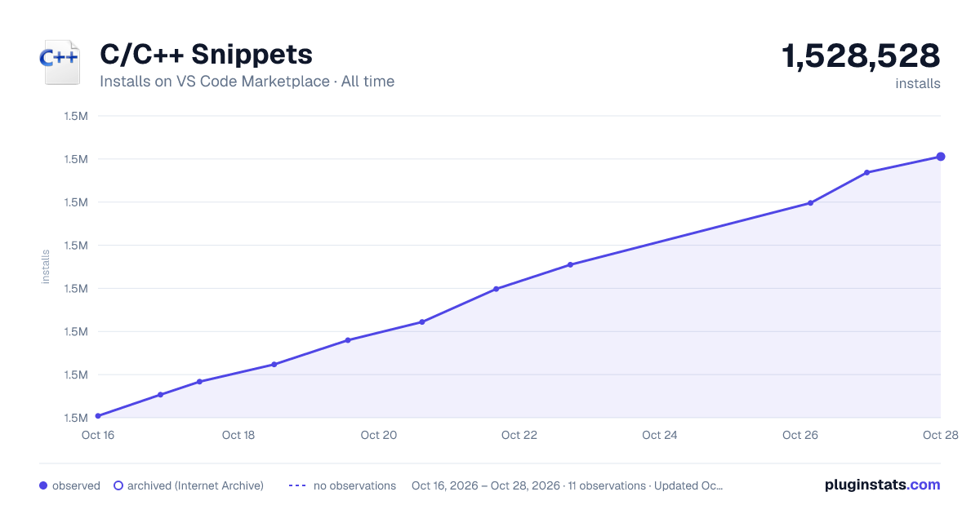Click the Oct 20 axis label
This screenshot has width=980, height=514.
point(379,435)
